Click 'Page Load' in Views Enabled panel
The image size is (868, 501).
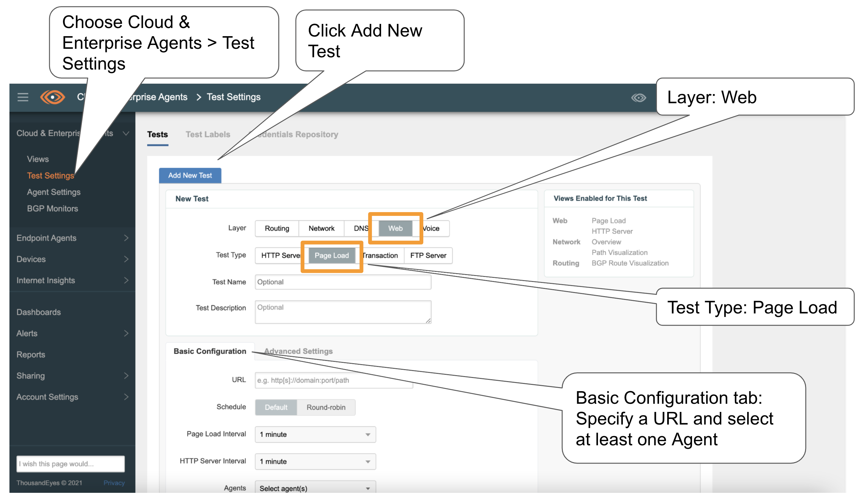point(608,221)
